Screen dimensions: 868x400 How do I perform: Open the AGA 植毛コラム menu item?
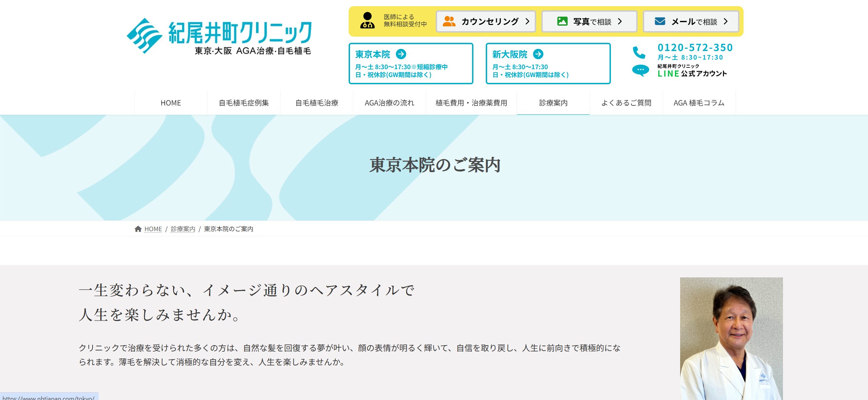pyautogui.click(x=699, y=103)
